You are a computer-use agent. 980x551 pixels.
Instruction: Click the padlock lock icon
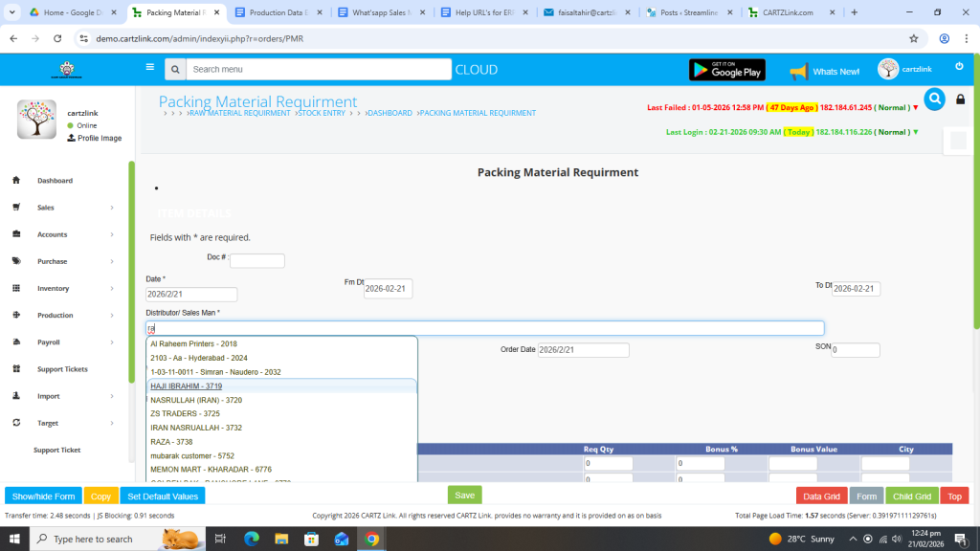coord(961,99)
